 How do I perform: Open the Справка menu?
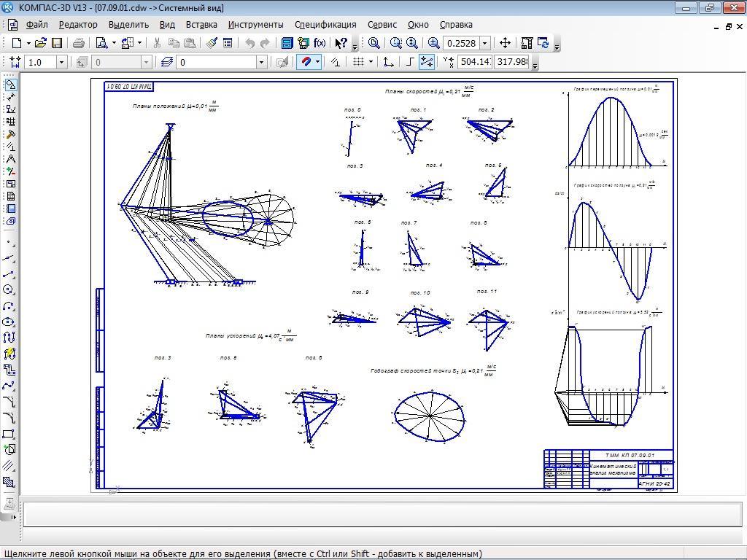coord(456,25)
